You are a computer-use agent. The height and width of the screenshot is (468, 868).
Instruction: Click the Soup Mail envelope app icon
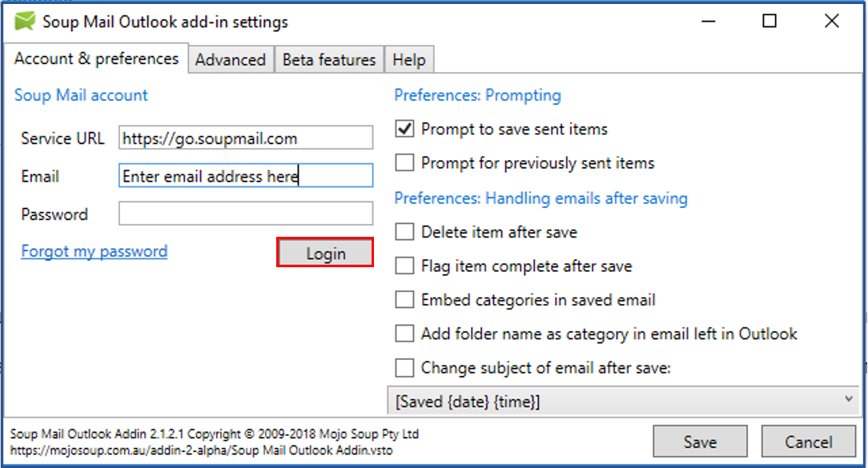click(25, 22)
